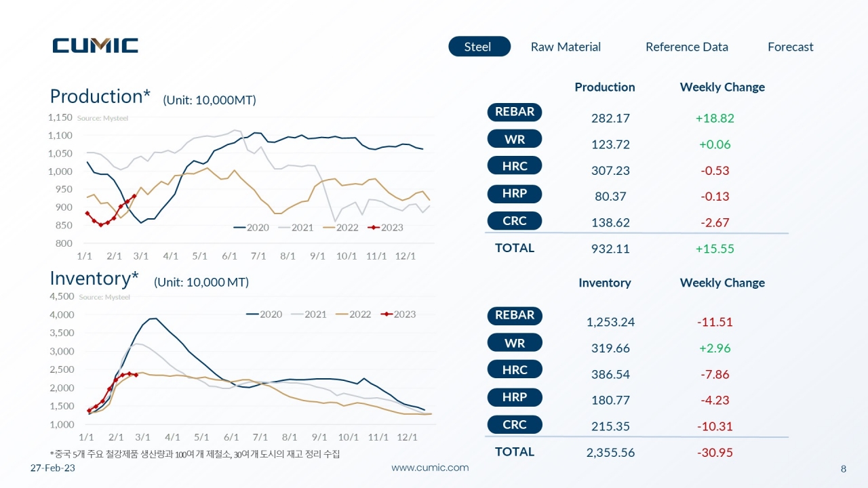Select the WR badge in Inventory table
Image resolution: width=868 pixels, height=488 pixels.
click(x=515, y=343)
